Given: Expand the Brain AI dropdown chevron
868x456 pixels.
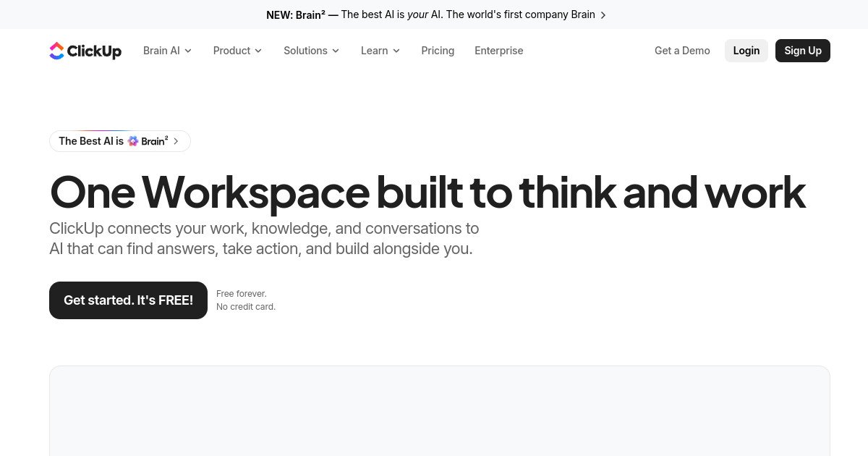Looking at the screenshot, I should pyautogui.click(x=188, y=51).
